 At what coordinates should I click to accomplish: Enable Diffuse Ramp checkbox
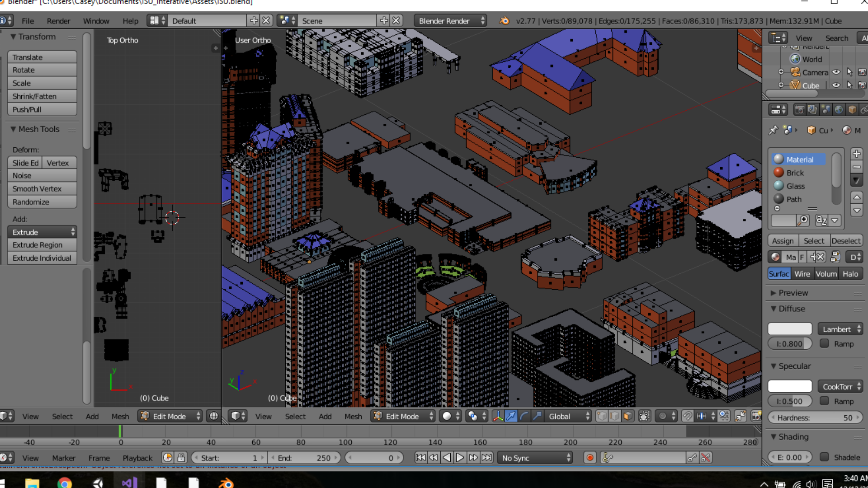pos(825,343)
